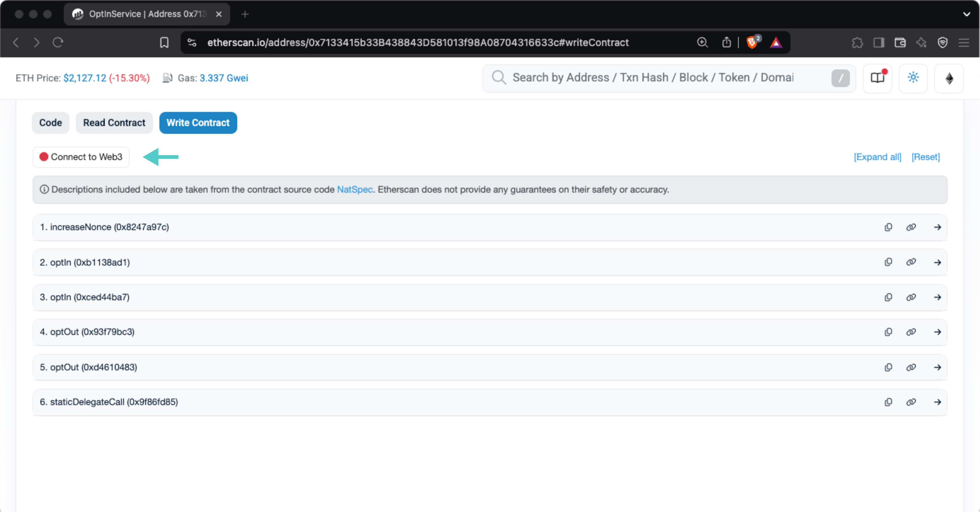Open a new browser tab
The width and height of the screenshot is (980, 512).
point(245,14)
